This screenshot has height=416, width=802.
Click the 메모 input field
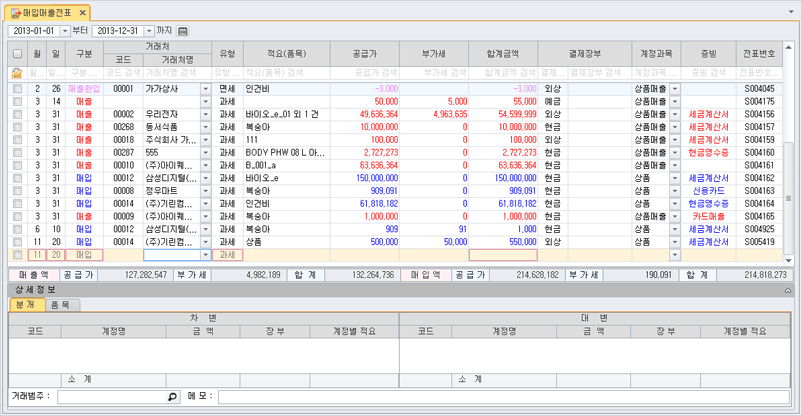pos(504,397)
